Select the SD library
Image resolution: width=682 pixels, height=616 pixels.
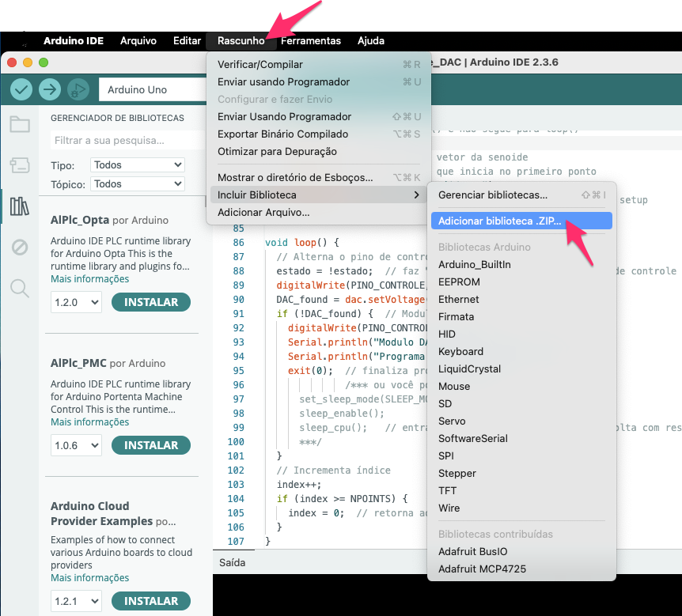[x=521, y=403]
